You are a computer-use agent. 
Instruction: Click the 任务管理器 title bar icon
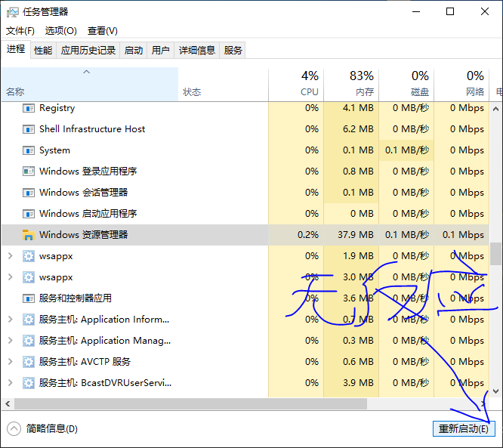click(13, 12)
